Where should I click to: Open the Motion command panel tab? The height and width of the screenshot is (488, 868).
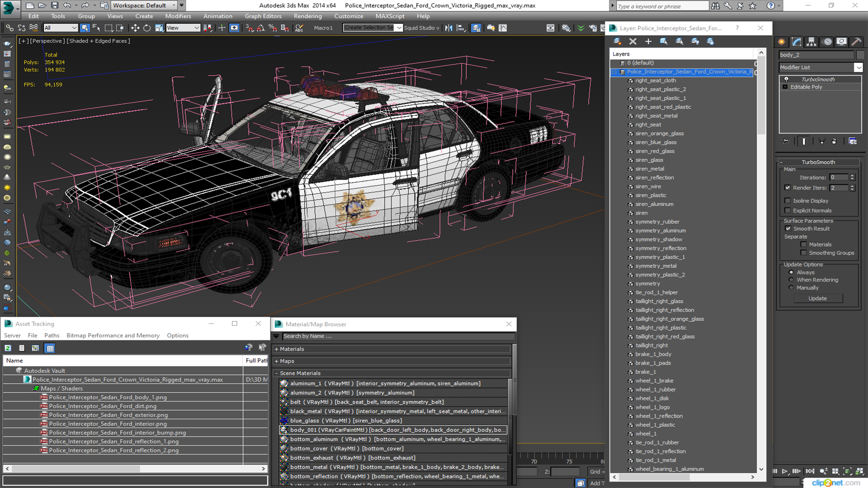[x=827, y=42]
